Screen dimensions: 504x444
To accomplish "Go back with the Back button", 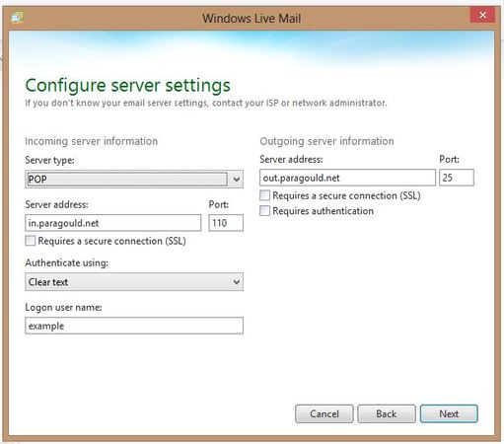I will click(x=387, y=413).
